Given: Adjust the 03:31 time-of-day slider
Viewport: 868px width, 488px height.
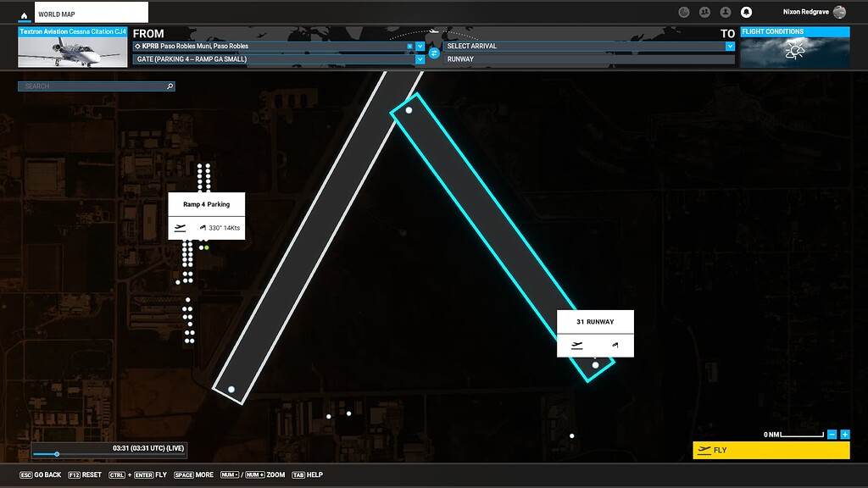Looking at the screenshot, I should click(56, 454).
